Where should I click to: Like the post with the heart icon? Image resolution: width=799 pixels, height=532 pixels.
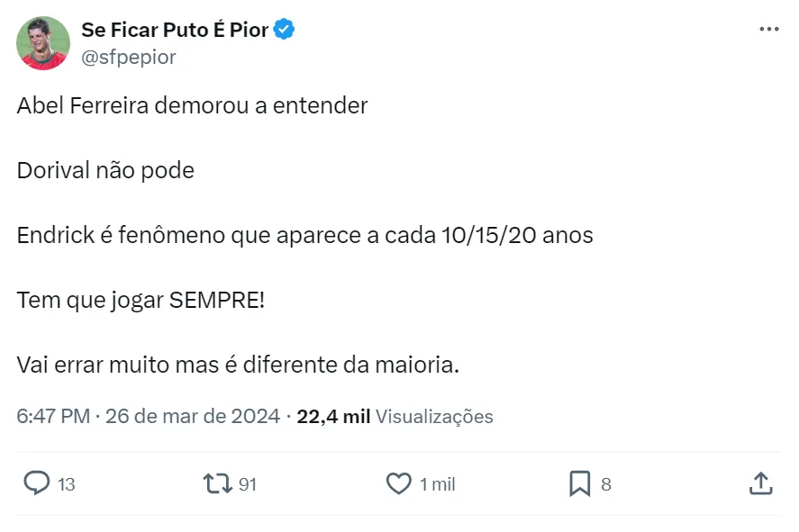click(x=398, y=484)
